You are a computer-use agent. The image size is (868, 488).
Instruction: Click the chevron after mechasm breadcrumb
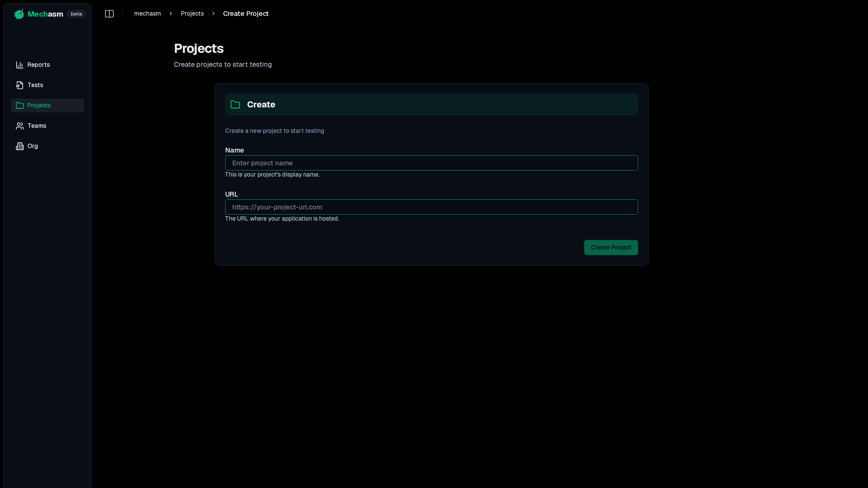tap(171, 14)
